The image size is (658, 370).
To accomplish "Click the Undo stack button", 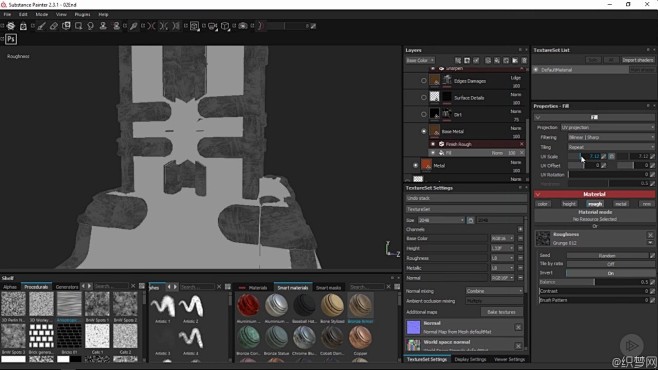I will click(x=466, y=198).
